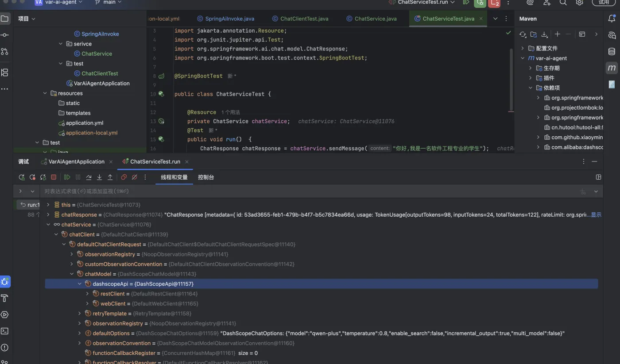The width and height of the screenshot is (620, 364).
Task: Open the Commit tool window
Action: [x=4, y=35]
